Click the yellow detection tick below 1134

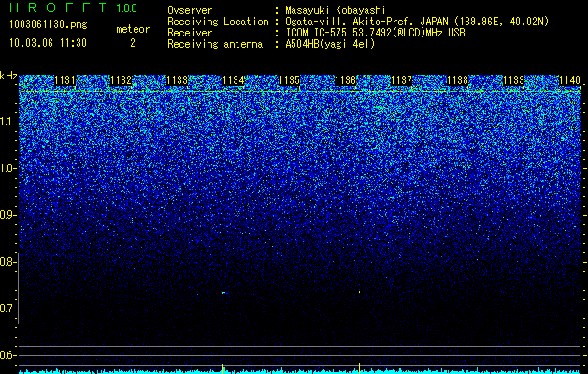click(223, 367)
